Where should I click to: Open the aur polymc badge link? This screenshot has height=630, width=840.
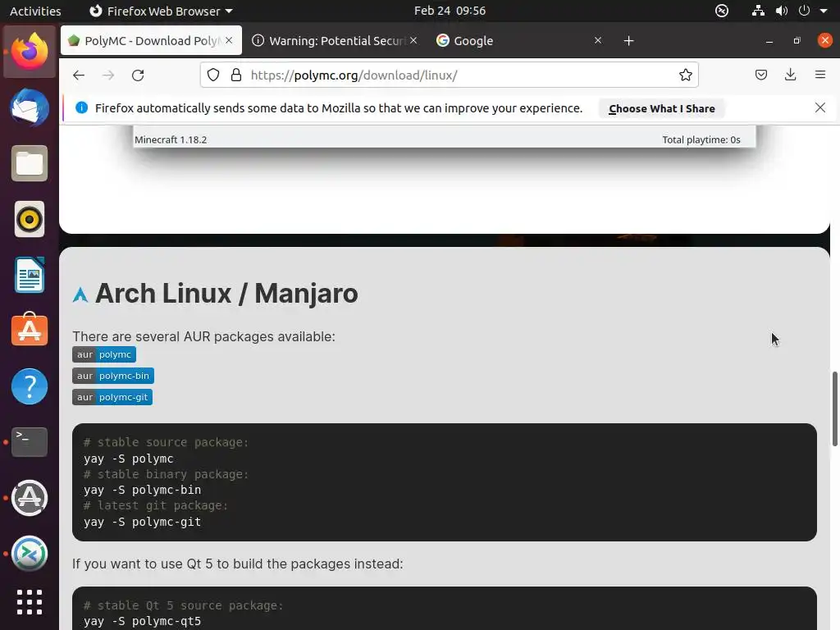coord(104,354)
